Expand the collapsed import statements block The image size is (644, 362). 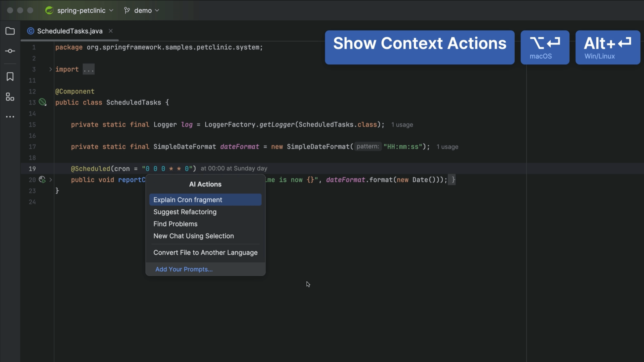point(50,69)
